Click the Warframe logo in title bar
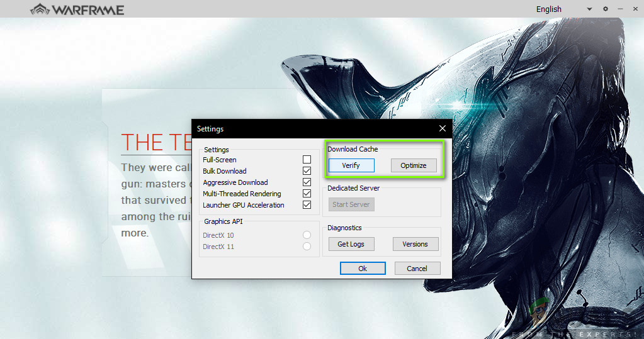Screen dimensions: 644x339 pyautogui.click(x=77, y=9)
